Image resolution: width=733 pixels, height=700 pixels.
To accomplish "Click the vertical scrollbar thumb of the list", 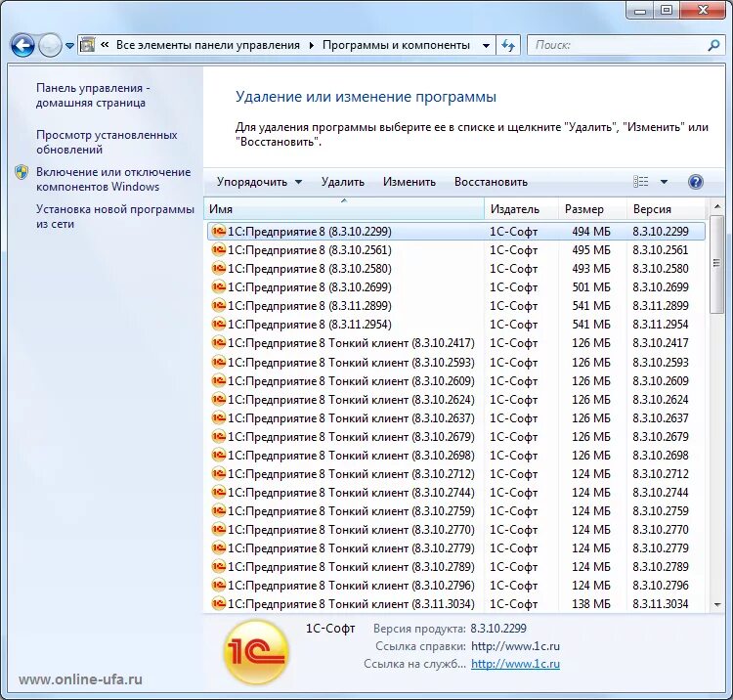I will tap(716, 264).
